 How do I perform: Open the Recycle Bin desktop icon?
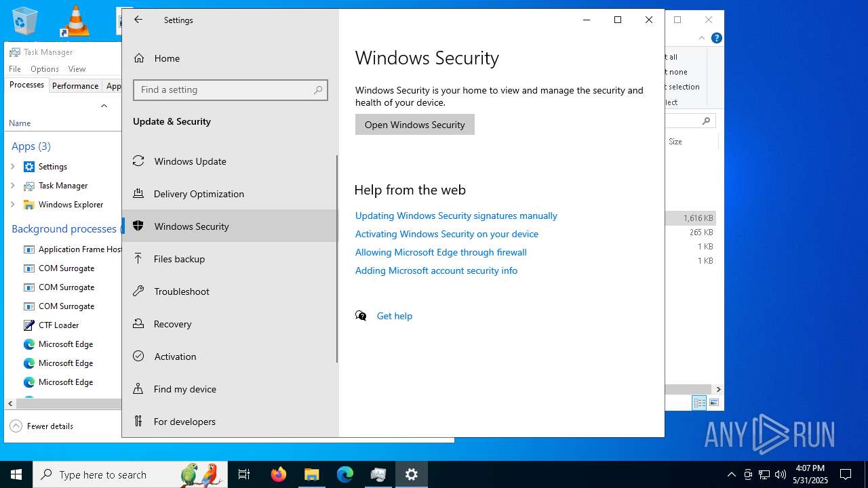(x=25, y=20)
